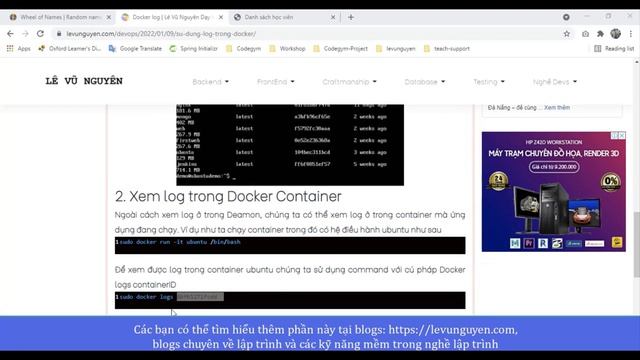Click the address bar URL

(x=161, y=34)
